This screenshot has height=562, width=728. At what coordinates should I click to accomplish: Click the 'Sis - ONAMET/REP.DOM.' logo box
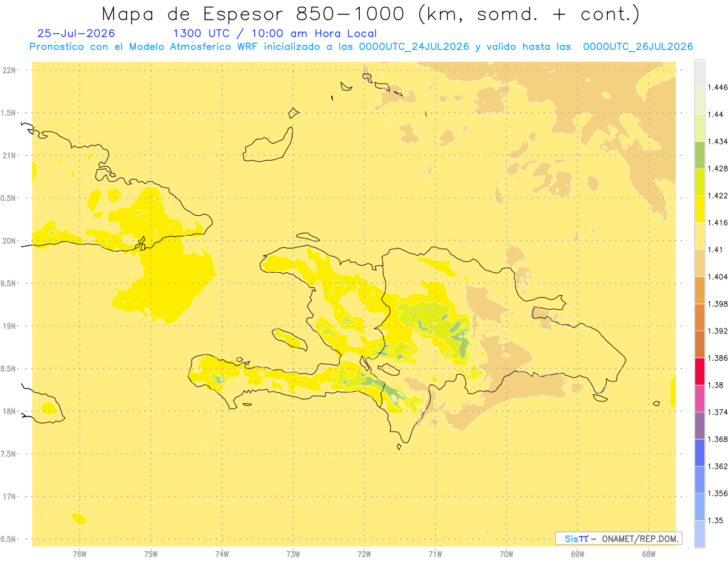[619, 538]
